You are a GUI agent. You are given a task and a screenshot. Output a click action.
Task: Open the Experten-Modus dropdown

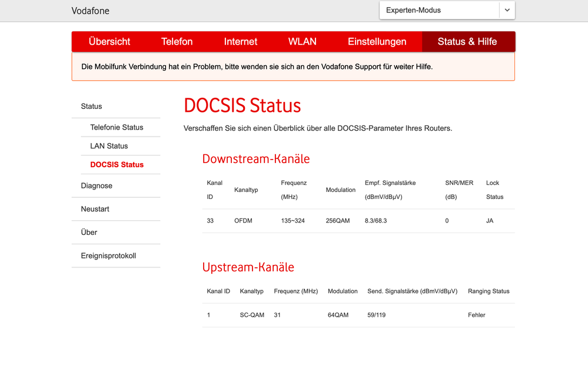pyautogui.click(x=447, y=10)
